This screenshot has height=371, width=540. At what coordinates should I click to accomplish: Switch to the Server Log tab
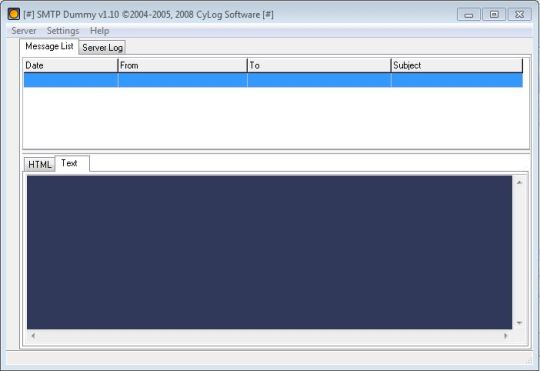tap(102, 48)
